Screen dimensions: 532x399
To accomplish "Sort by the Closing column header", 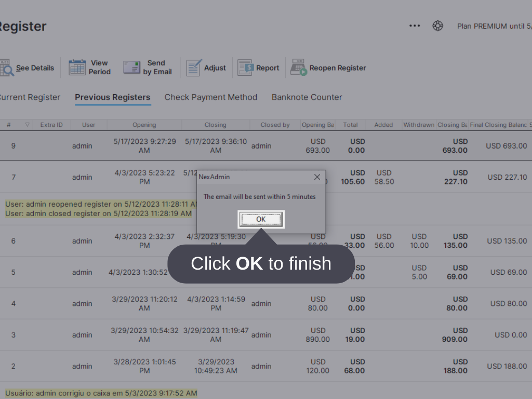I will (215, 125).
